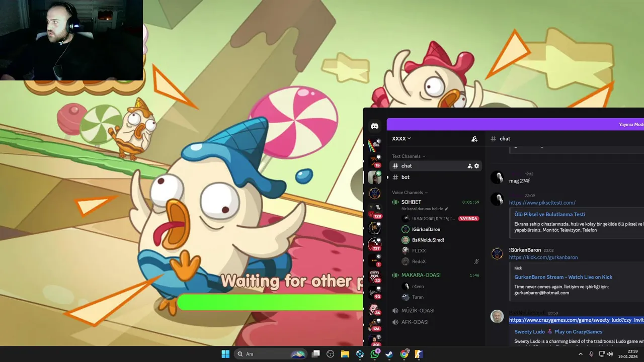Click create invite icon on chat channel

point(470,166)
